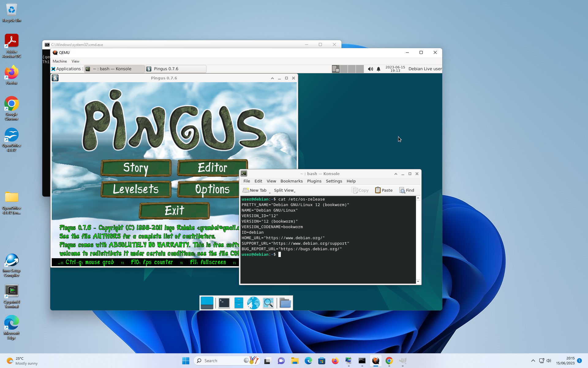Viewport: 588px width, 368px height.
Task: Open the application finder magnifier in dock
Action: pos(268,303)
